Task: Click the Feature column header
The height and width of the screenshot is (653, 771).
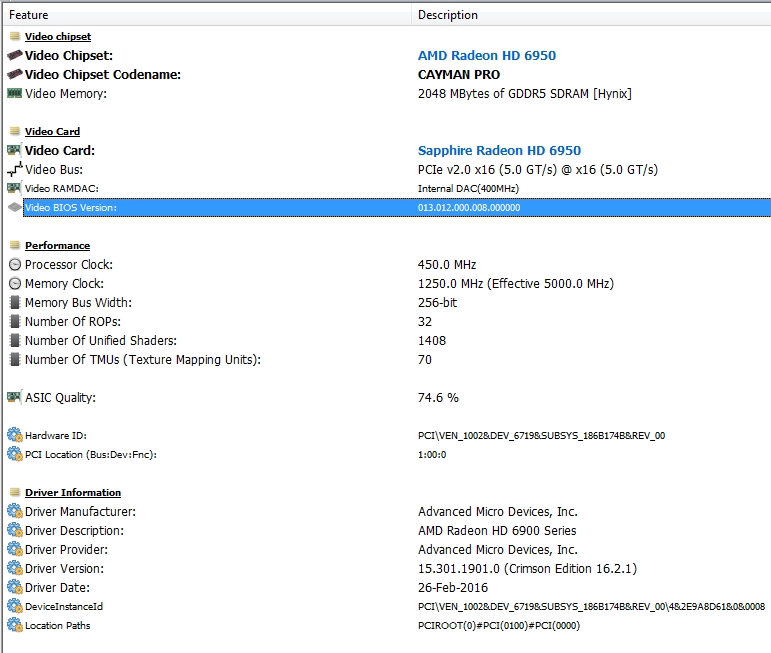Action: 208,15
